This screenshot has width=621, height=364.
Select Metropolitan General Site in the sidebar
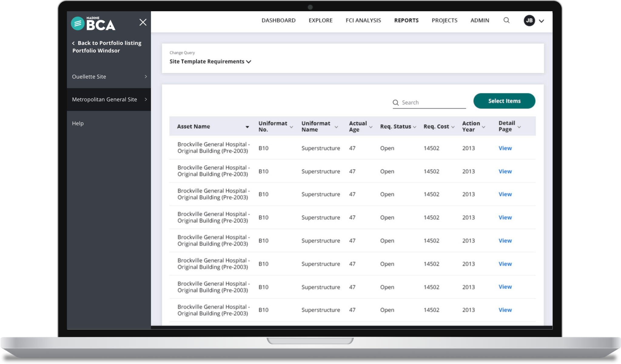(109, 99)
